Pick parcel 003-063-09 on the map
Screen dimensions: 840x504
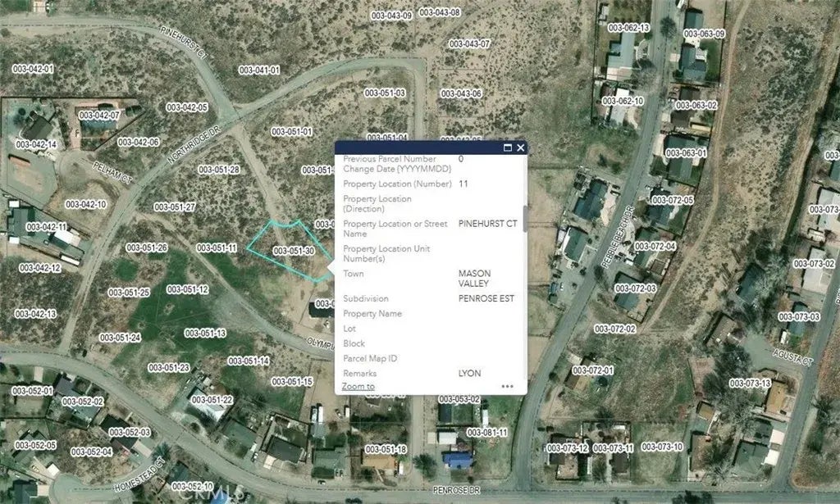704,34
